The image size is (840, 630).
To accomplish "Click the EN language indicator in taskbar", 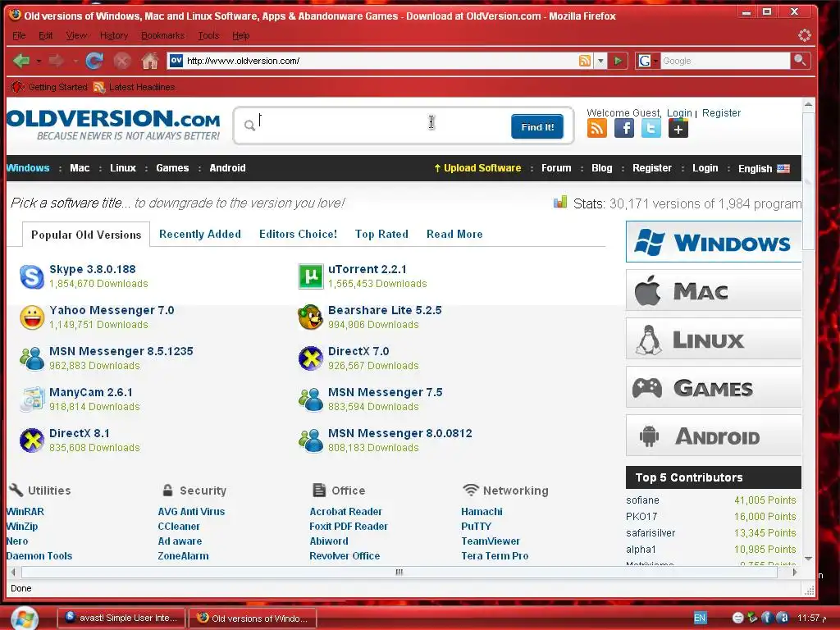I will [x=700, y=618].
